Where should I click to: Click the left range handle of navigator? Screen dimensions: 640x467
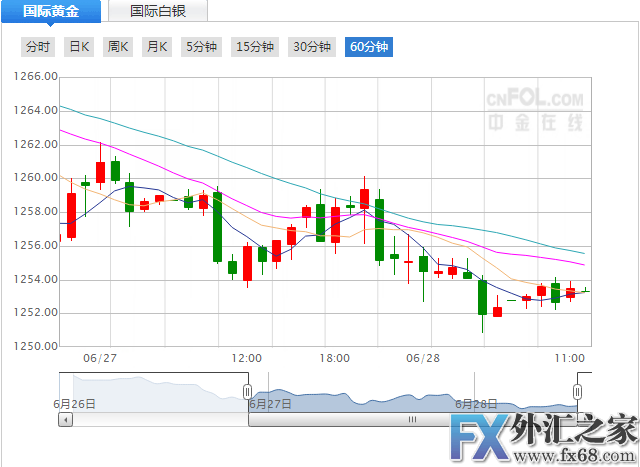click(x=247, y=390)
